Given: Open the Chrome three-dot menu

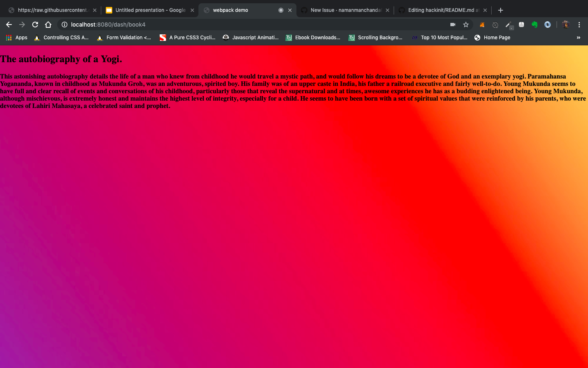Looking at the screenshot, I should tap(579, 25).
